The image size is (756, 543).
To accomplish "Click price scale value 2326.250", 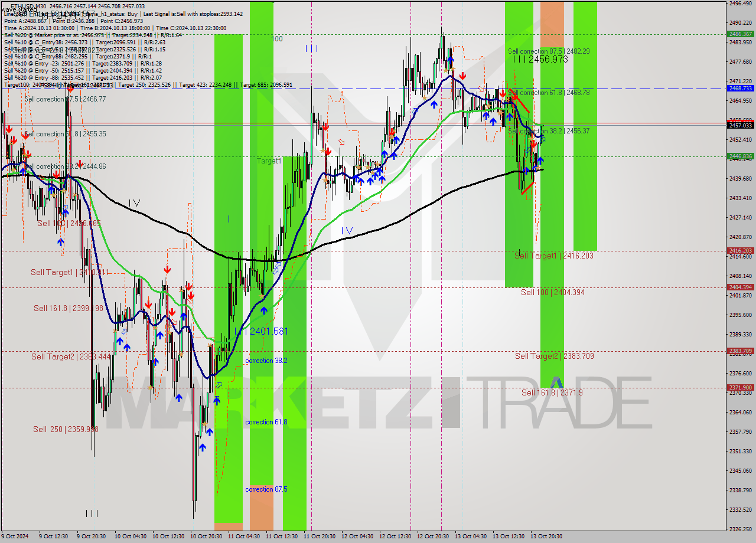I will pyautogui.click(x=740, y=529).
